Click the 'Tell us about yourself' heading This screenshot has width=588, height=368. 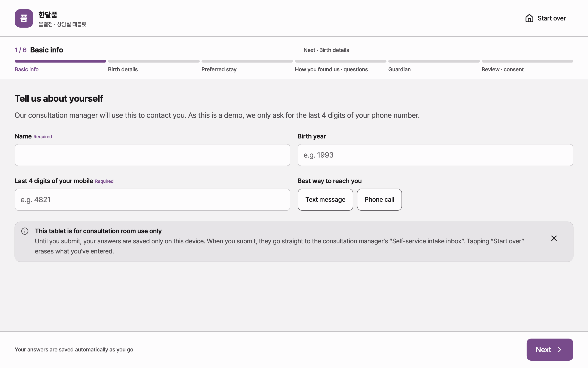59,99
